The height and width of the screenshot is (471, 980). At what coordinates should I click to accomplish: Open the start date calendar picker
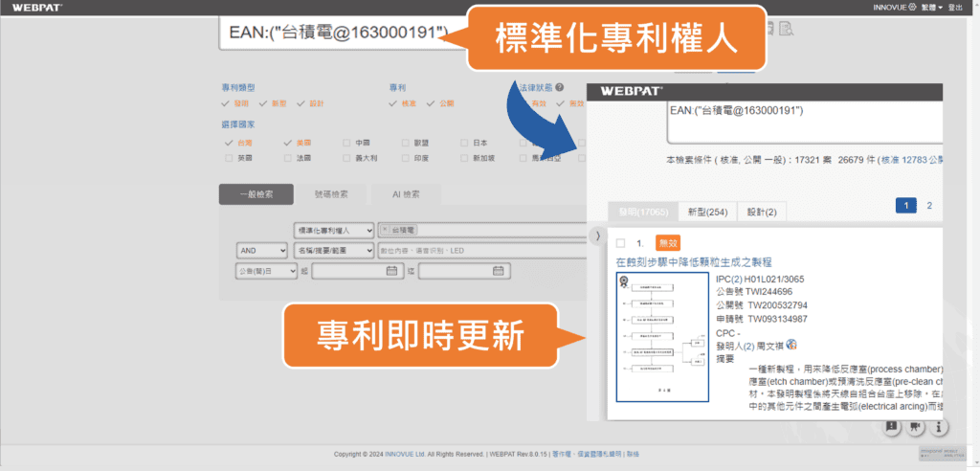point(390,271)
